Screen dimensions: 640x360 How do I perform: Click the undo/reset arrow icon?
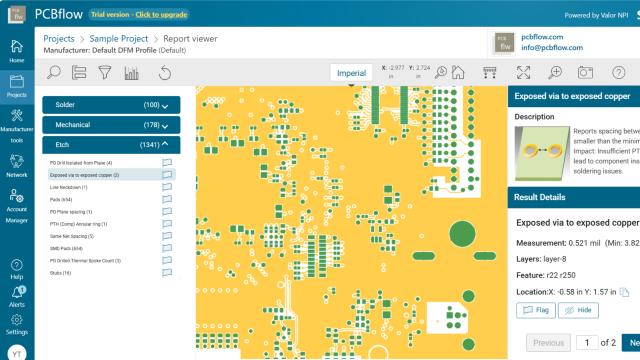coord(164,73)
